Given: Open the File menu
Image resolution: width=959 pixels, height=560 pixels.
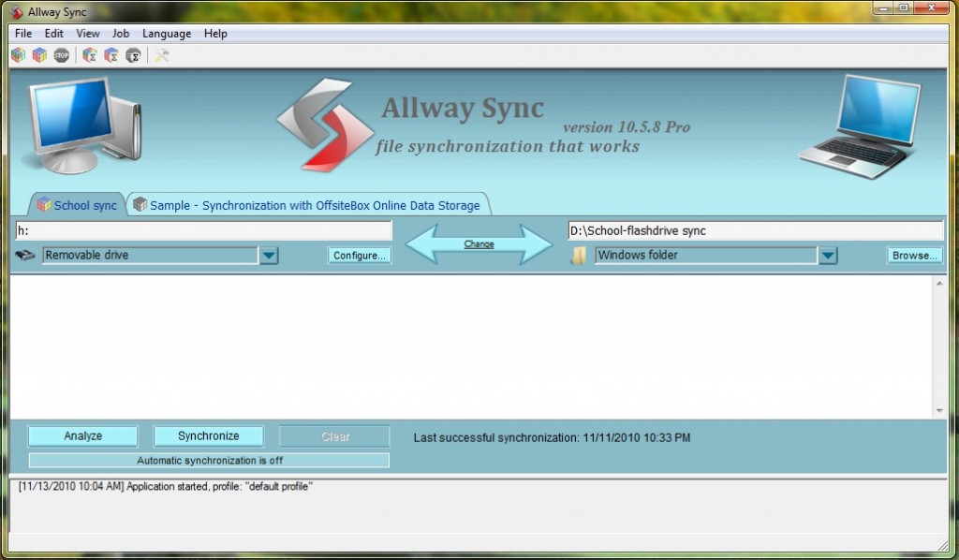Looking at the screenshot, I should pyautogui.click(x=23, y=34).
